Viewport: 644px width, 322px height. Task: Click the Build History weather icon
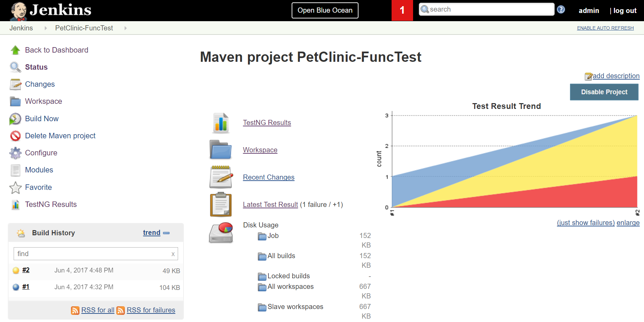coord(21,233)
